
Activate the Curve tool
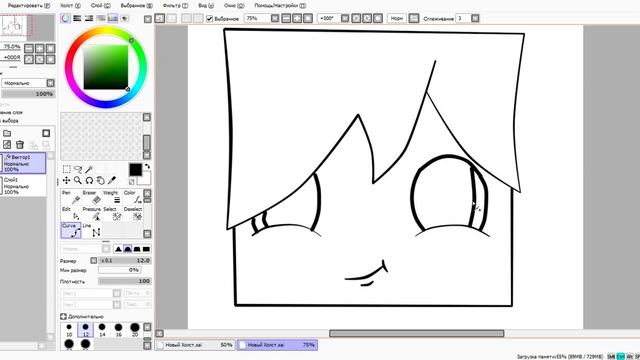[x=71, y=230]
